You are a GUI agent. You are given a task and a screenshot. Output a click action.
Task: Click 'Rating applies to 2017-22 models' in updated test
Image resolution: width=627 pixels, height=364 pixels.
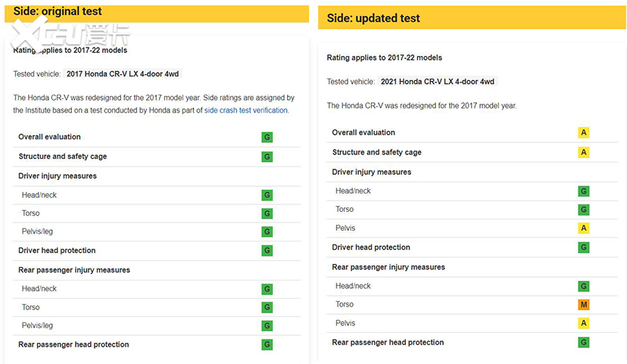pyautogui.click(x=384, y=58)
